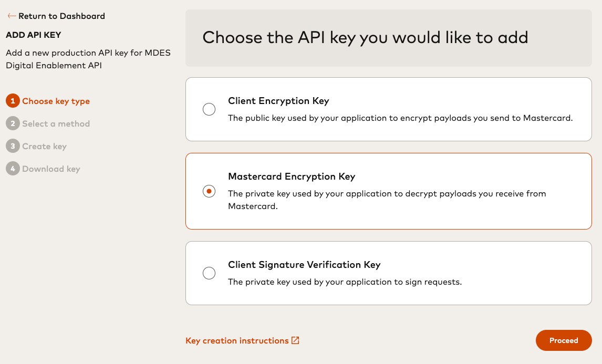Image resolution: width=602 pixels, height=364 pixels.
Task: Go to the Select a method step
Action: point(56,123)
